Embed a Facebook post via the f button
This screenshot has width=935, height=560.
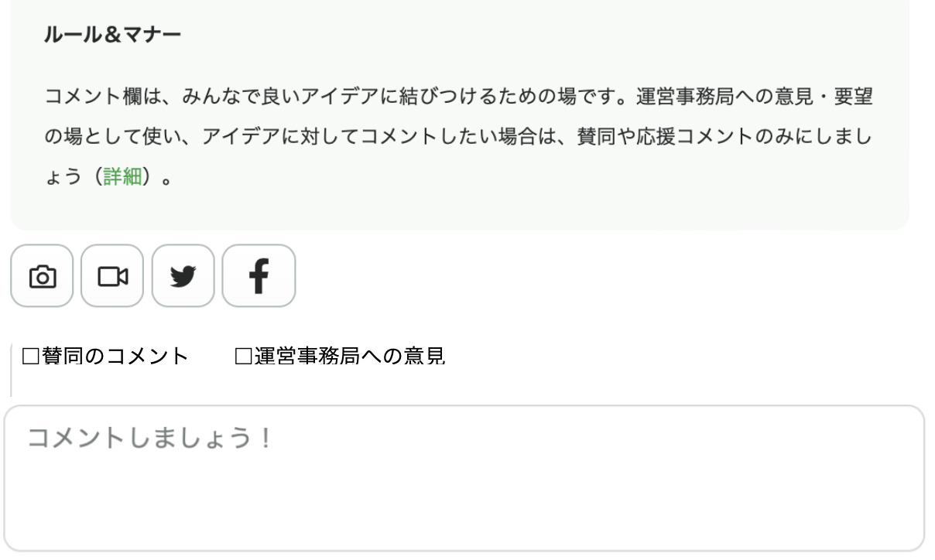pyautogui.click(x=259, y=276)
